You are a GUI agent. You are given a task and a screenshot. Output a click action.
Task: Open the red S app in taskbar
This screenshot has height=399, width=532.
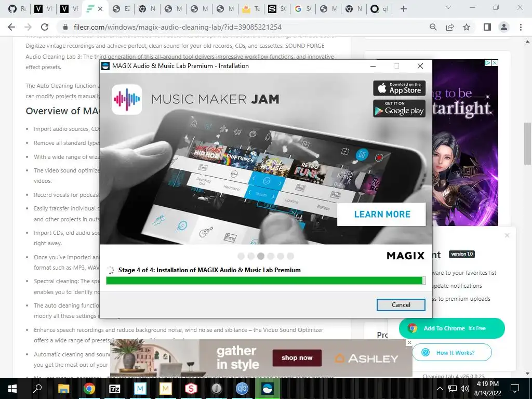pos(191,389)
